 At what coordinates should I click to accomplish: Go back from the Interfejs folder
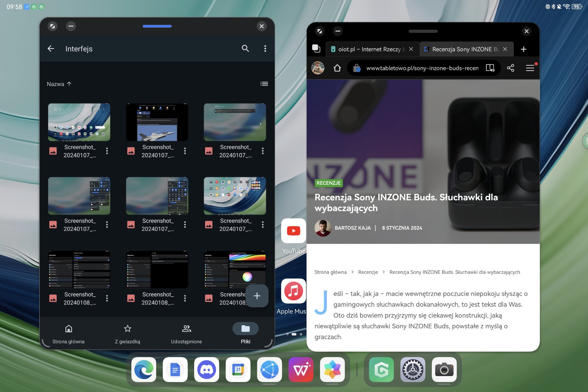coord(51,48)
